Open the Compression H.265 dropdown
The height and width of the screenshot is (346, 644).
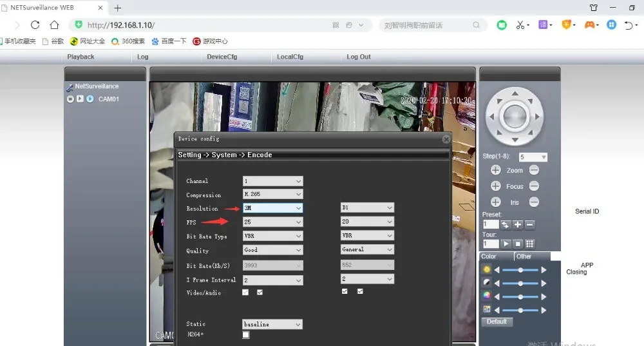coord(272,194)
